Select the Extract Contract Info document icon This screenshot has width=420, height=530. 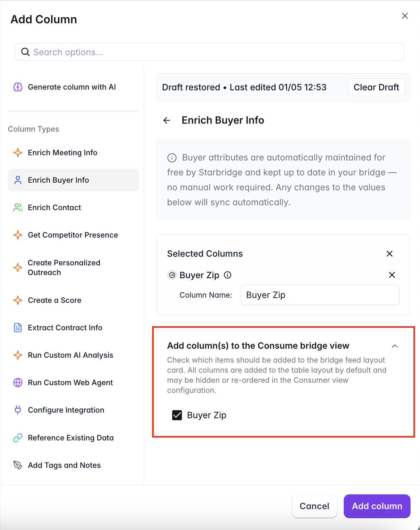tap(17, 328)
